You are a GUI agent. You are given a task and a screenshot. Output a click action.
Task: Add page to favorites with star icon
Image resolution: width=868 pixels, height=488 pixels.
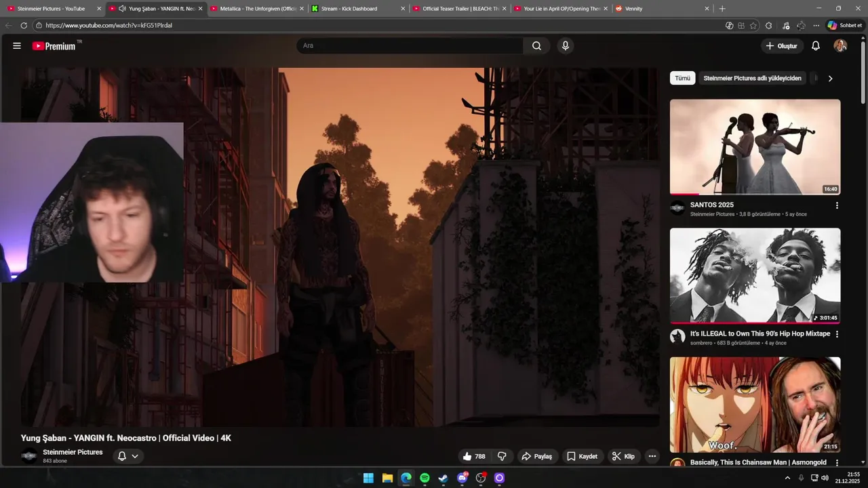point(753,25)
